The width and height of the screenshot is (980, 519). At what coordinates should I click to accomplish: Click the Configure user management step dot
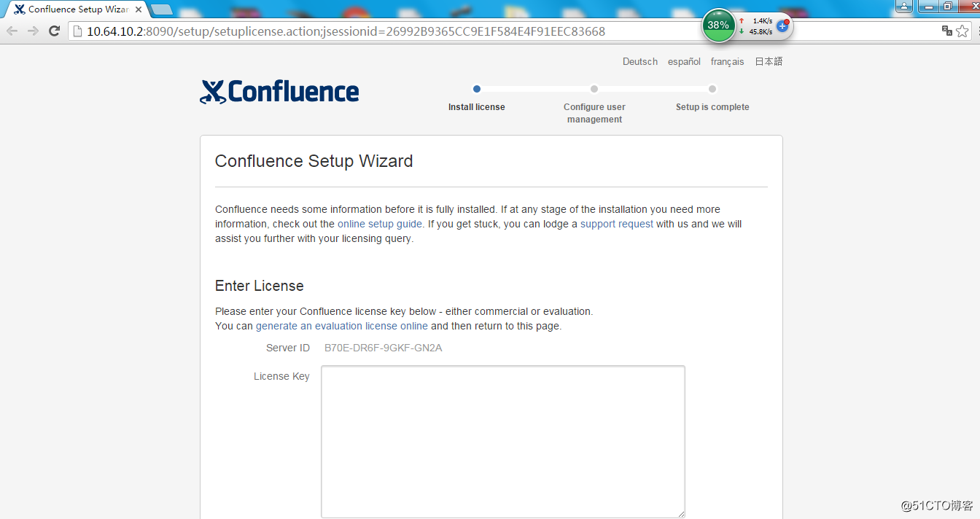pyautogui.click(x=594, y=89)
